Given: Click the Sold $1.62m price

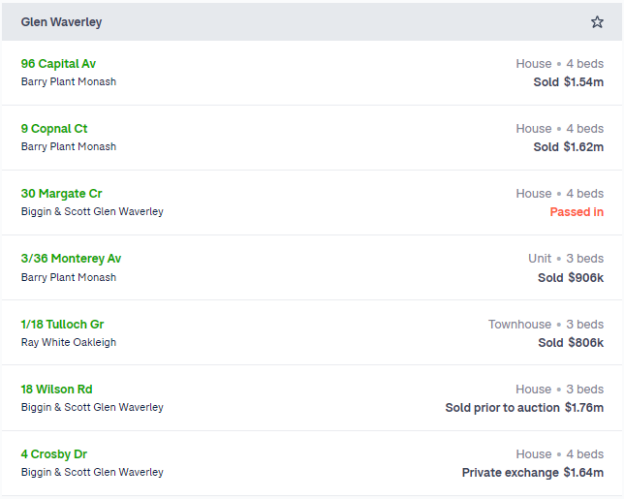Looking at the screenshot, I should pyautogui.click(x=568, y=147).
